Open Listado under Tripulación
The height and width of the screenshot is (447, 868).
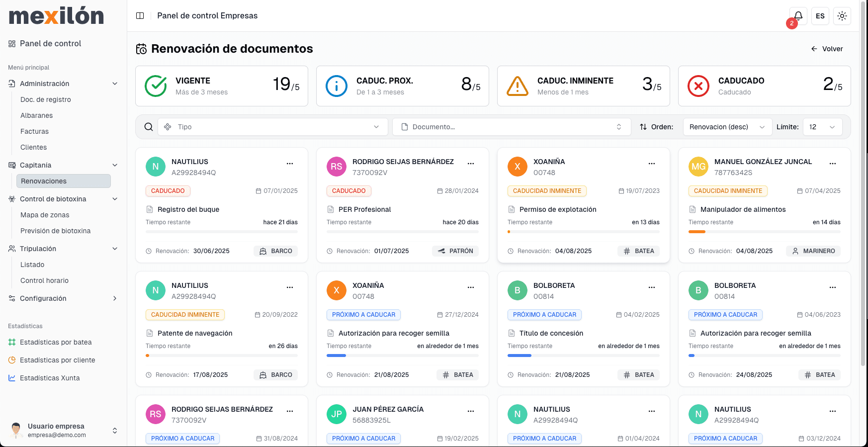click(32, 265)
